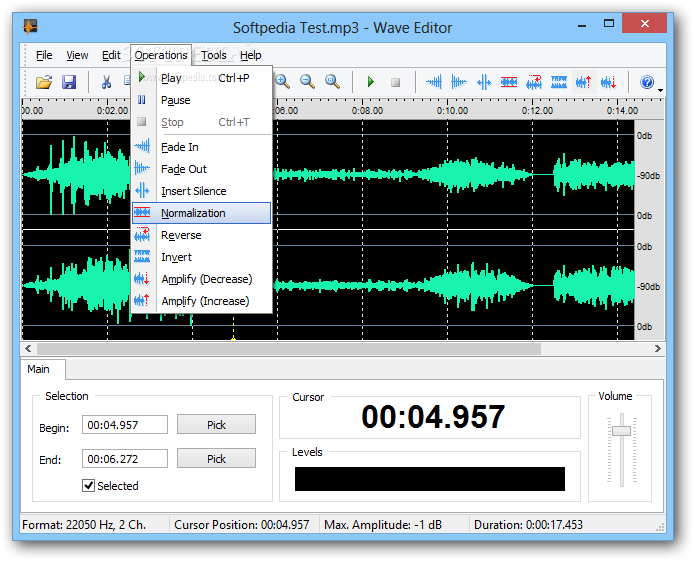Click the Save floppy disk toolbar icon

click(69, 82)
